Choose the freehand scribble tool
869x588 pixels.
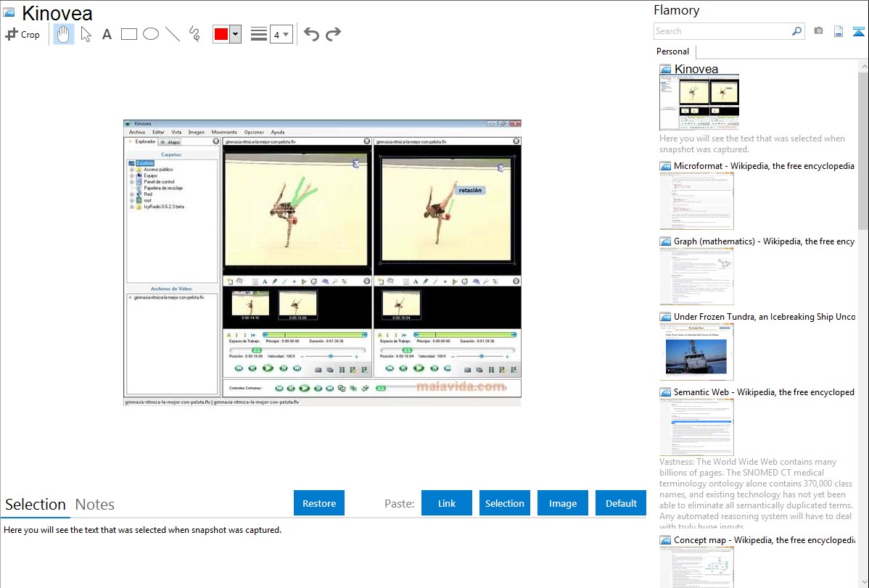pos(194,34)
